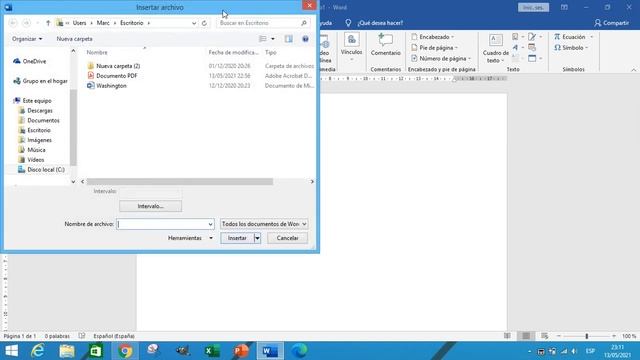This screenshot has width=640, height=360.
Task: Open Documentos in navigation pane
Action: [39, 120]
